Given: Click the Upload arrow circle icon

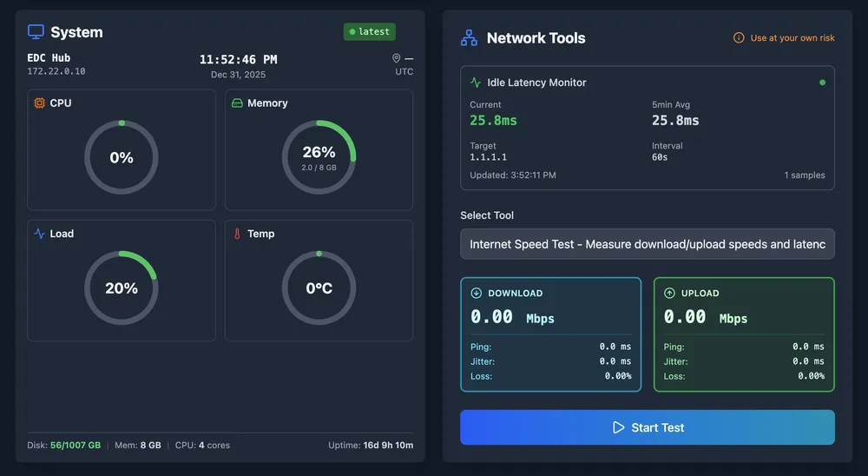Looking at the screenshot, I should click(x=669, y=293).
